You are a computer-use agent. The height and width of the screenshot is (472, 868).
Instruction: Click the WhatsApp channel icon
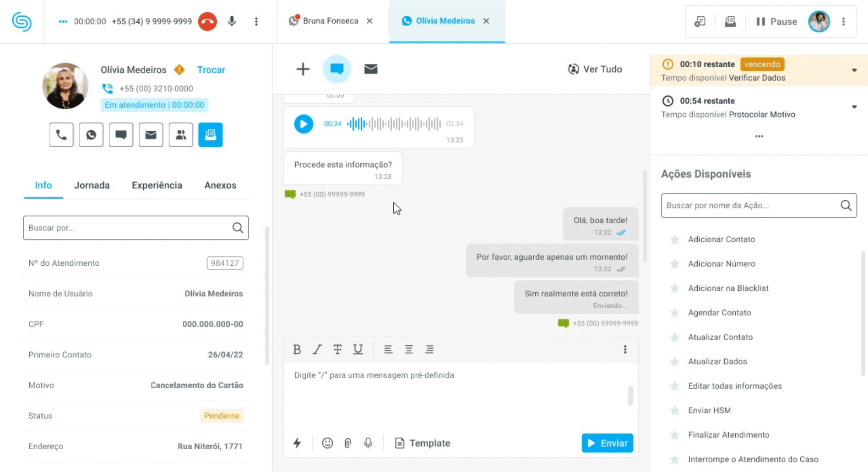[x=91, y=134]
